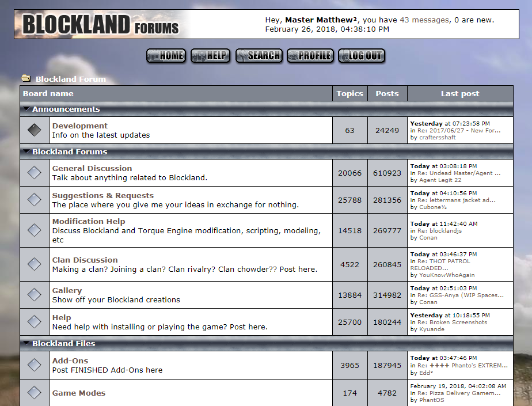The width and height of the screenshot is (532, 406).
Task: Open last post Re: ++++ Phanto's EXTREM...
Action: pyautogui.click(x=462, y=366)
